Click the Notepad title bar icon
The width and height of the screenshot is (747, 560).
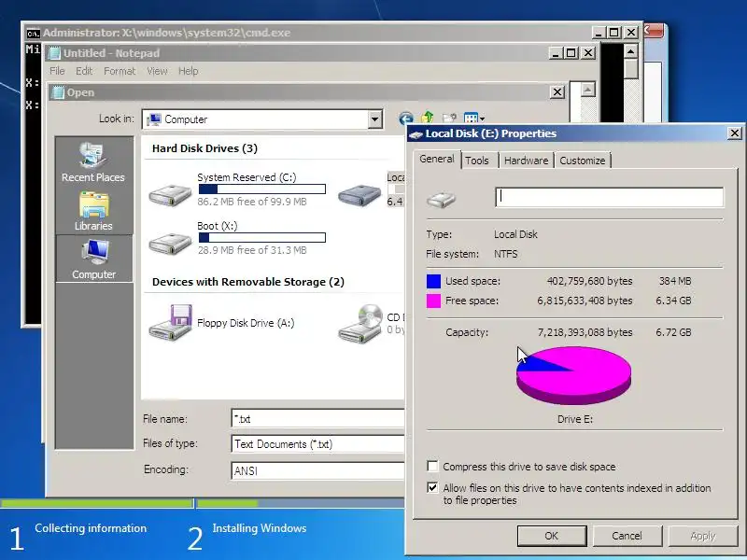[x=55, y=53]
